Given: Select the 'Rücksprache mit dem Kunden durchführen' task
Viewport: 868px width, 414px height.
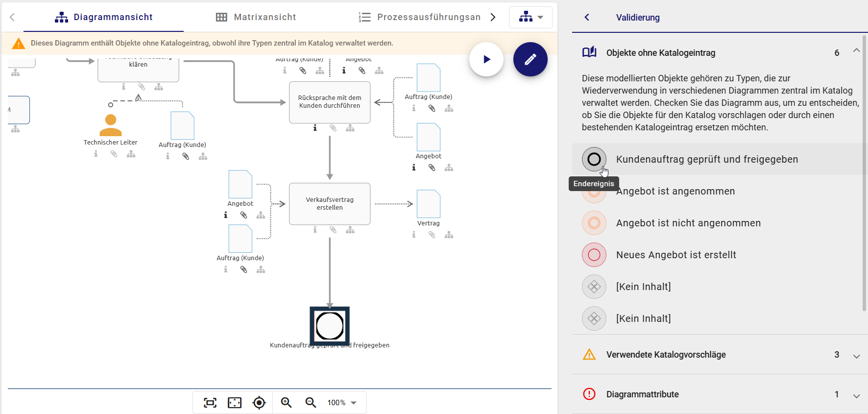Looking at the screenshot, I should pos(330,102).
